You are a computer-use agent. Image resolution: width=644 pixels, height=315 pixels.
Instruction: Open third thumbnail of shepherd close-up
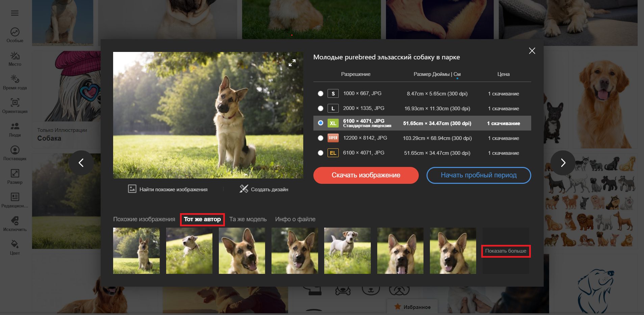[x=242, y=251]
